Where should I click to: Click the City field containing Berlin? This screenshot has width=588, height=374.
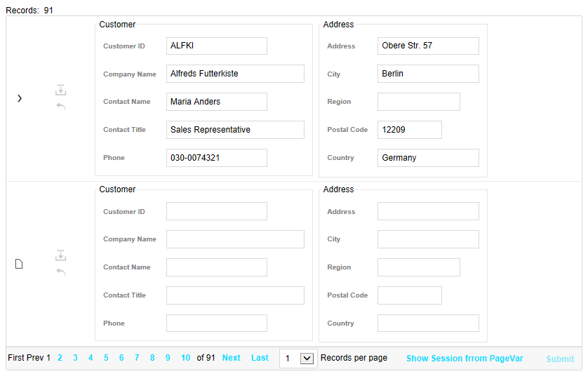click(x=428, y=74)
